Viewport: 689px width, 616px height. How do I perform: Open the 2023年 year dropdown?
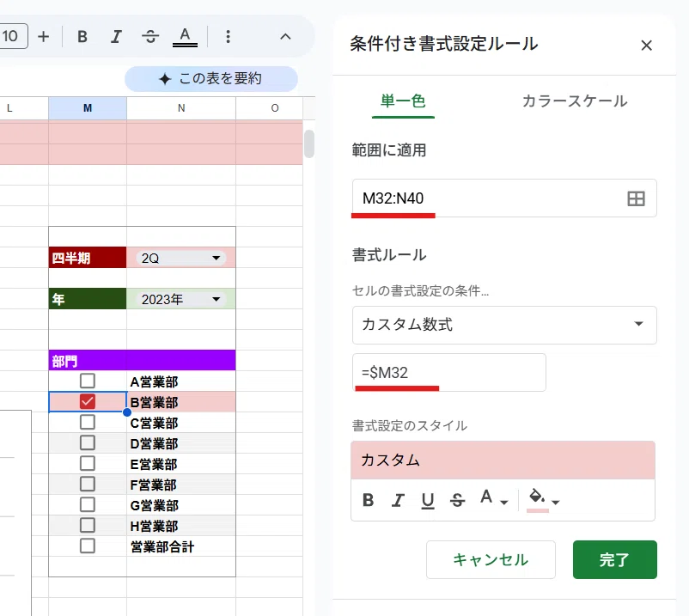(181, 299)
